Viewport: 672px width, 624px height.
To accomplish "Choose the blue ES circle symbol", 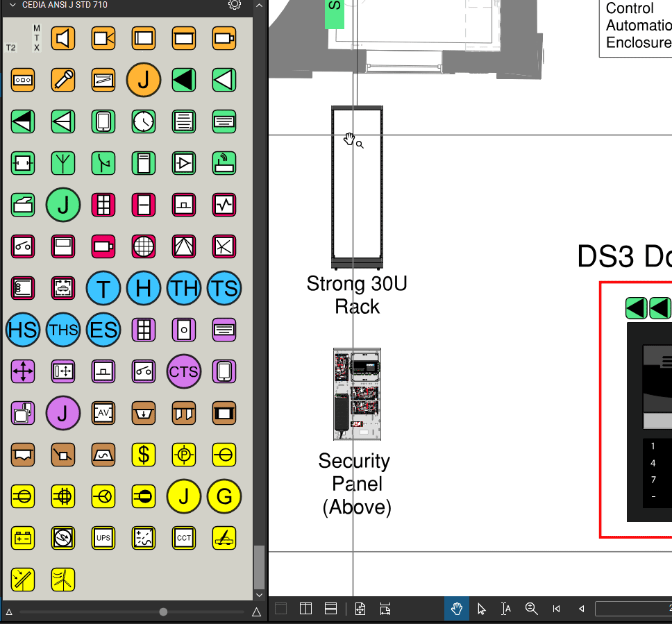I will [x=103, y=330].
